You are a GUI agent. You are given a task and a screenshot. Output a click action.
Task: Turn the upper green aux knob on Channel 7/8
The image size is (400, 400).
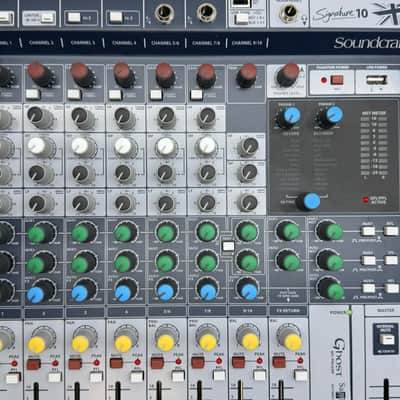click(x=207, y=231)
